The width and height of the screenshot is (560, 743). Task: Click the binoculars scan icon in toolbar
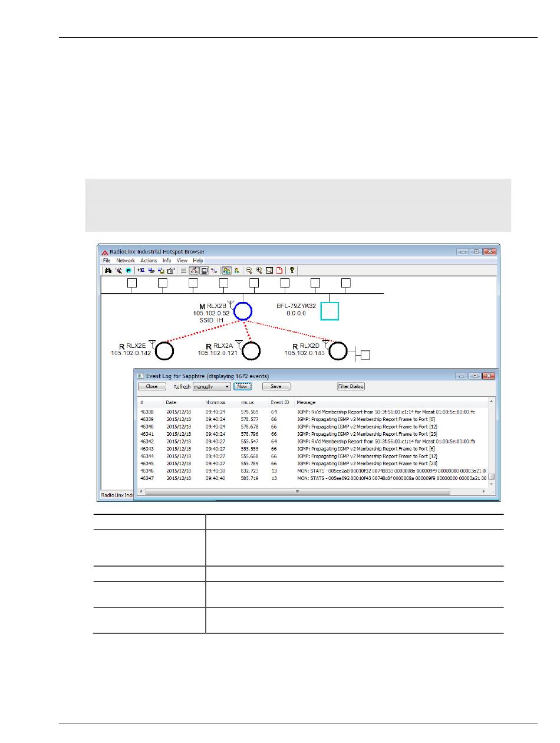[108, 271]
